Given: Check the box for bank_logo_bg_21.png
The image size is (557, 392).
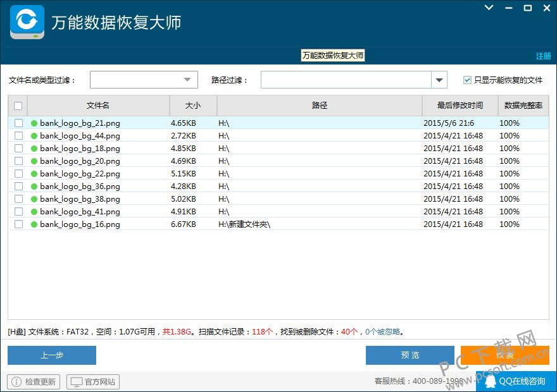Looking at the screenshot, I should pos(18,123).
